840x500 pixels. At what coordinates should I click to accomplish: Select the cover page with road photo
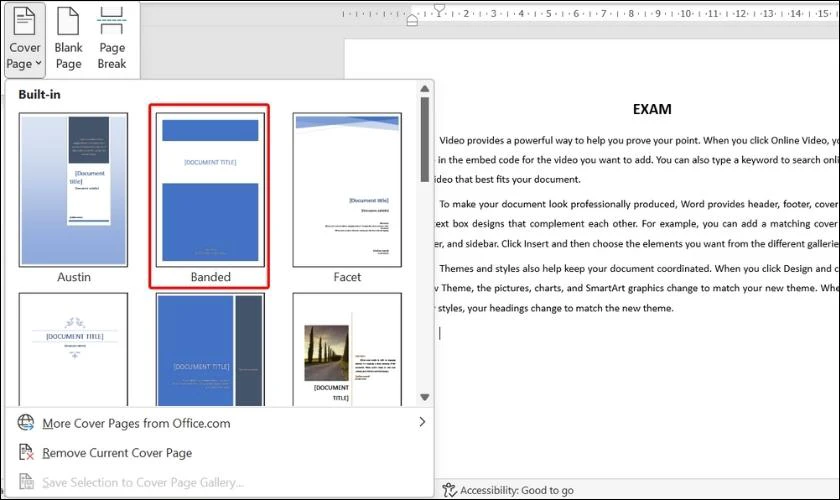pyautogui.click(x=347, y=349)
